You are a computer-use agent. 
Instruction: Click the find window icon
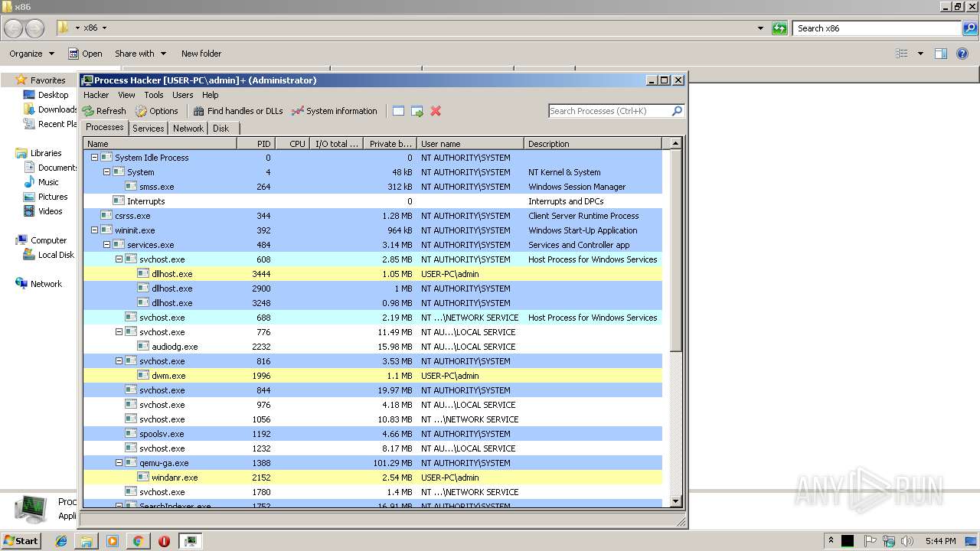coord(398,111)
